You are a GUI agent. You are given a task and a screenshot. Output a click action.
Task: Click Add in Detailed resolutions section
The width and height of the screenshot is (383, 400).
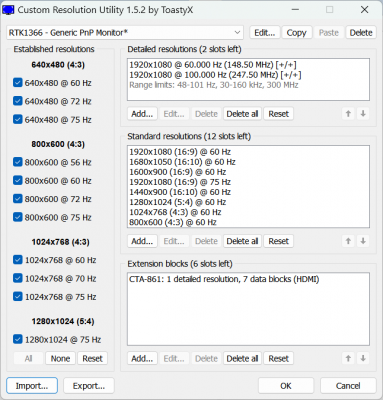tap(142, 114)
